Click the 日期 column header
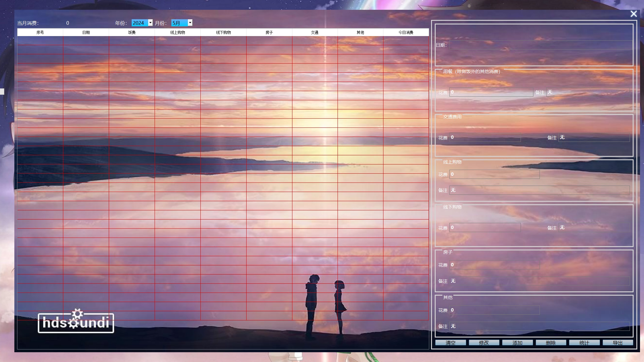The height and width of the screenshot is (362, 644). [86, 32]
